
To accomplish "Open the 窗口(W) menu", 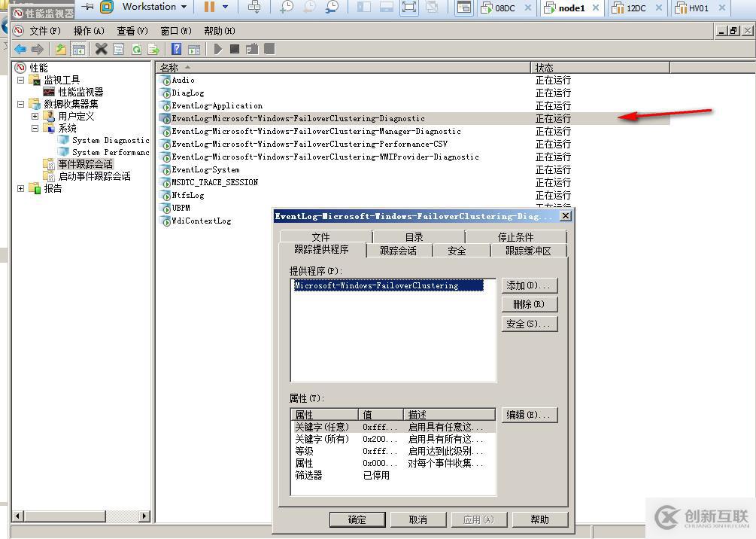I will [x=175, y=31].
